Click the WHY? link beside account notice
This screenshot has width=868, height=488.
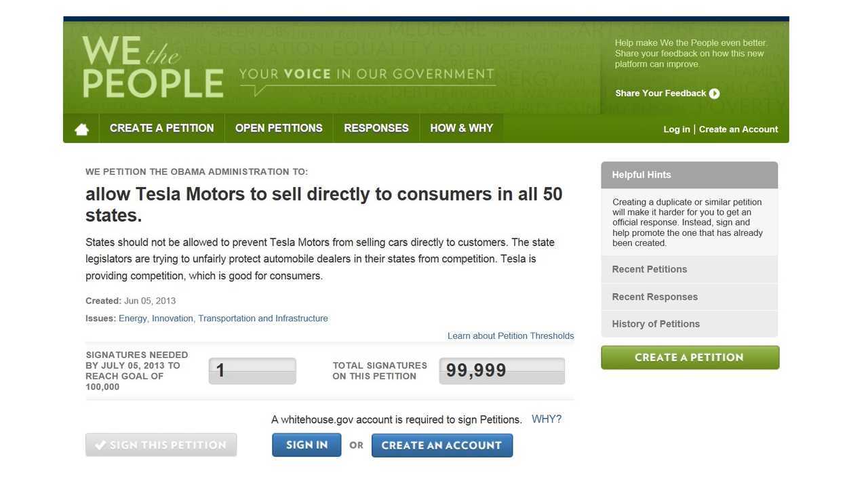[547, 420]
